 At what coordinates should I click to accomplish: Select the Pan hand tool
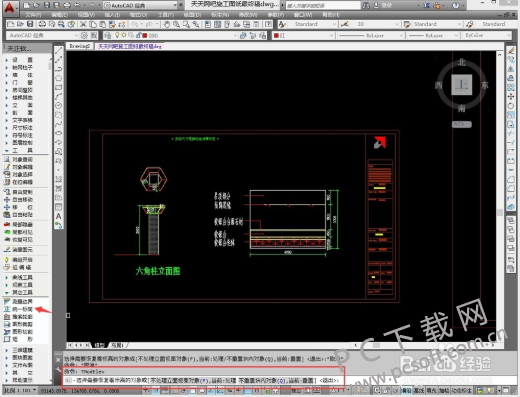tap(167, 24)
